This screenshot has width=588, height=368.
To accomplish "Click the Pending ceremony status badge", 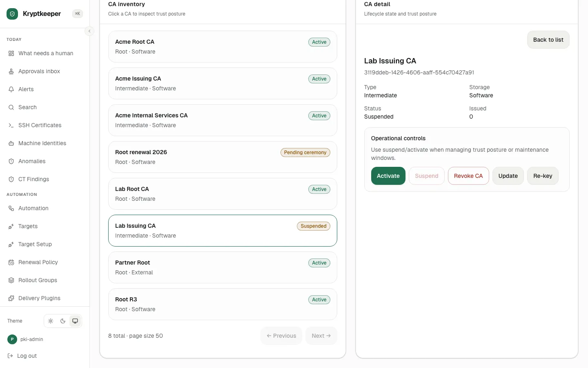I will pos(305,153).
